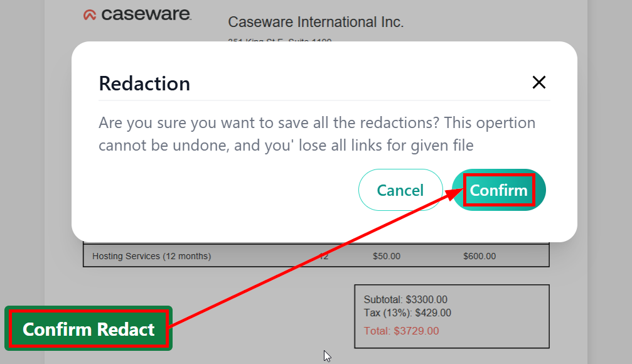Click the empty margin right of the totals box

[568, 317]
